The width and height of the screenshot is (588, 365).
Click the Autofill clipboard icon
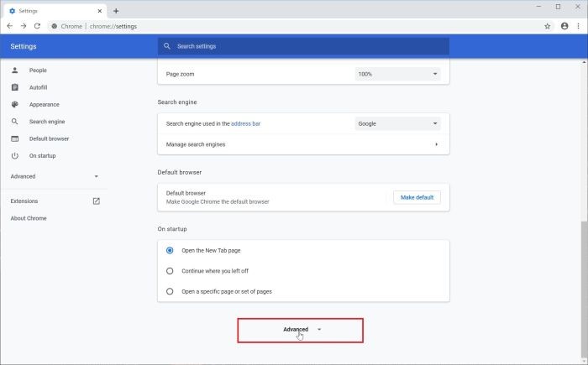click(x=14, y=87)
